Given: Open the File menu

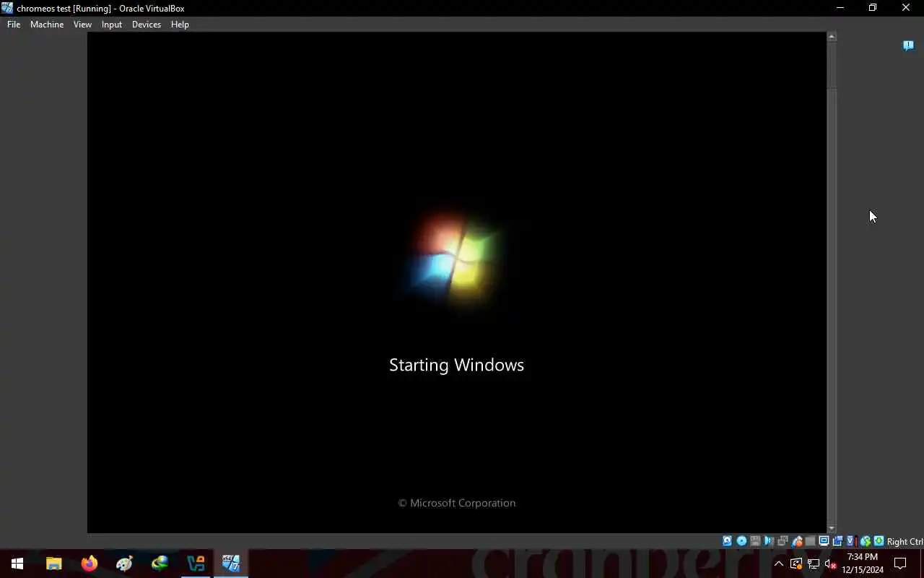Looking at the screenshot, I should 14,24.
